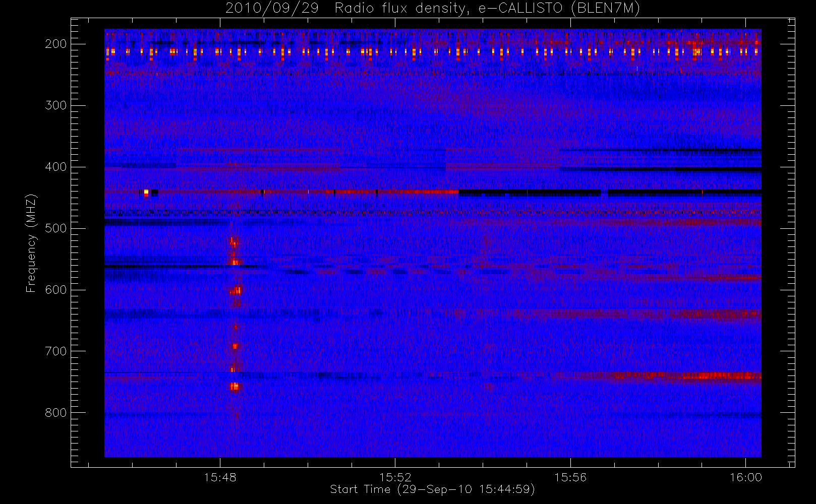Image resolution: width=816 pixels, height=504 pixels.
Task: Click the 700 frequency tick label
Action: pos(56,351)
